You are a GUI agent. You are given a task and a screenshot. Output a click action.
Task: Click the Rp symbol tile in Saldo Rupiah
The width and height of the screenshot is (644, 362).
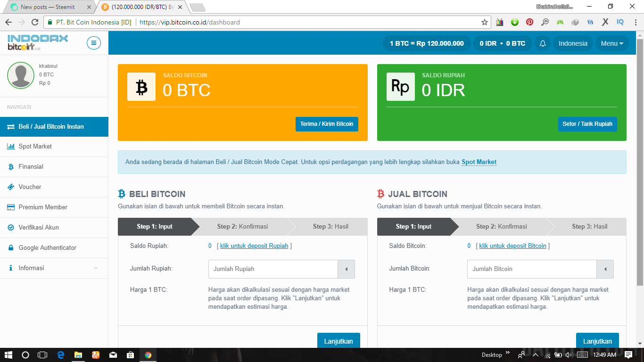pyautogui.click(x=401, y=87)
